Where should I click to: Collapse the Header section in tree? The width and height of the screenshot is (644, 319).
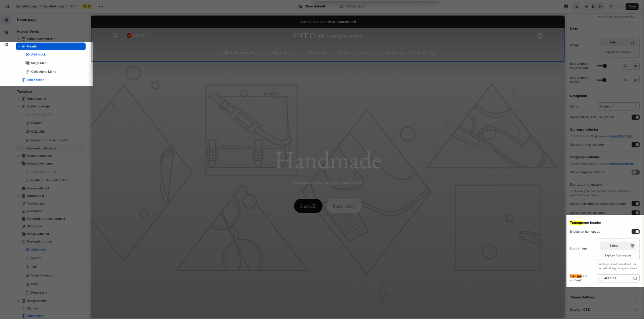click(x=19, y=46)
